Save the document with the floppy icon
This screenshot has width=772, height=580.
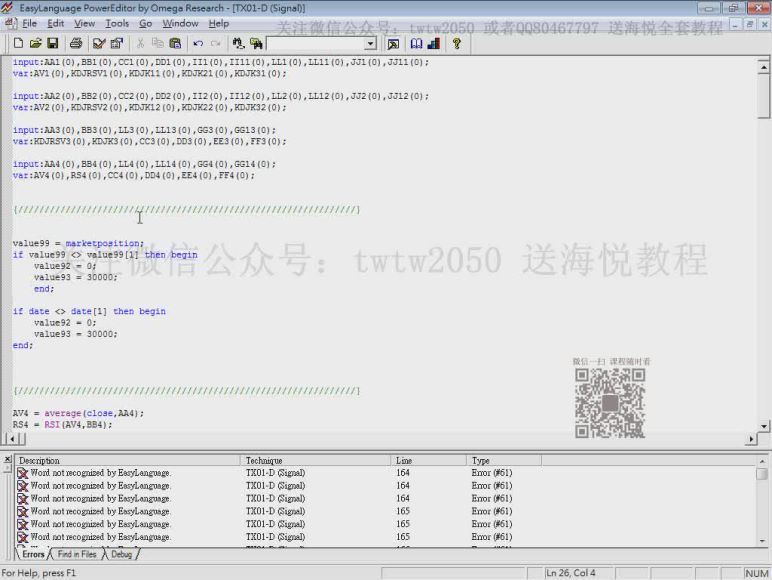click(52, 43)
